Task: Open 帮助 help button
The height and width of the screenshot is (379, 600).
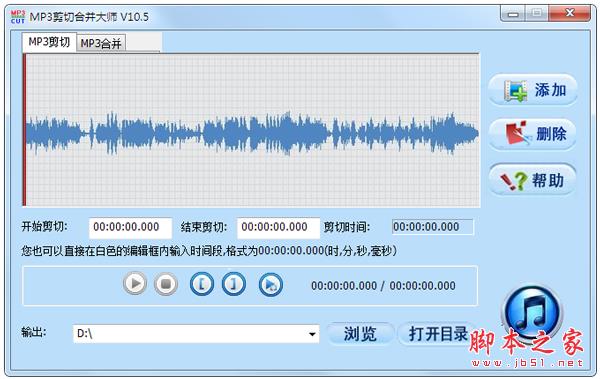Action: [533, 180]
